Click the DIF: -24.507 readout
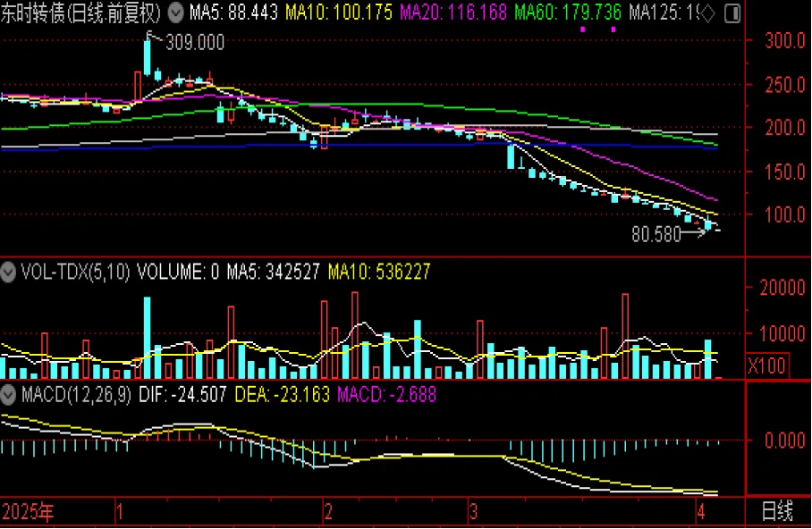812x529 pixels. [182, 395]
